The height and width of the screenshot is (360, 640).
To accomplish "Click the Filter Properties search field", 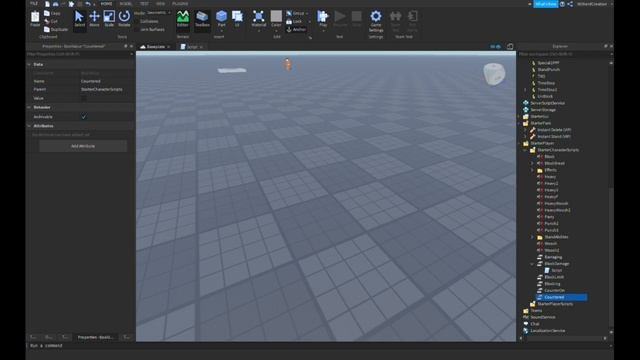I will tap(80, 54).
